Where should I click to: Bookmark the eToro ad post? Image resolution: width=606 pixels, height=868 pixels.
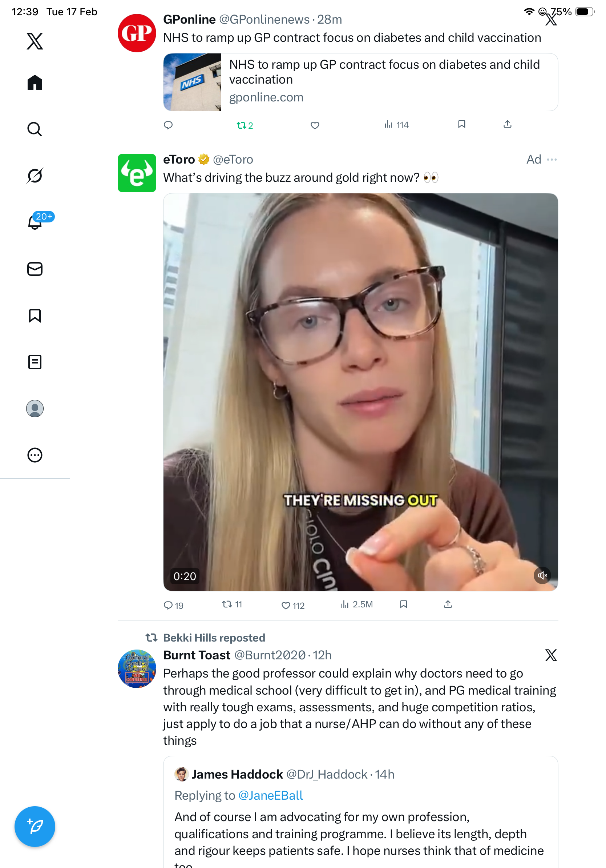pos(404,604)
